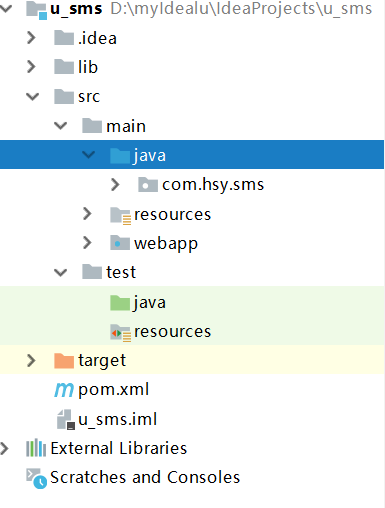Click the green test java folder icon

(x=120, y=303)
